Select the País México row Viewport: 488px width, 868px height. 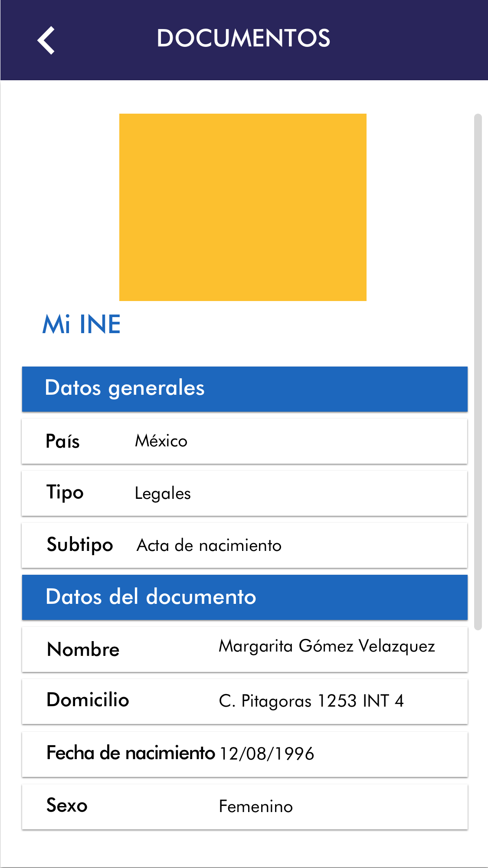click(x=245, y=441)
